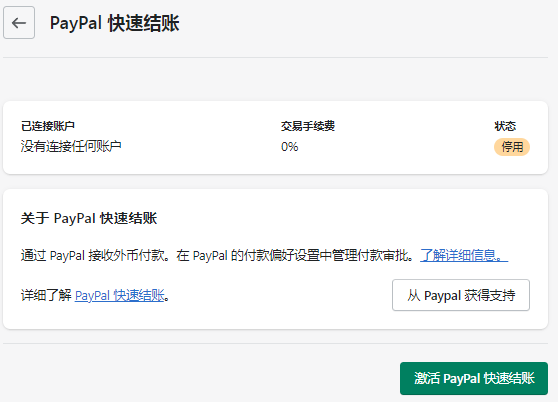Click the 交易手续费 label

pyautogui.click(x=308, y=126)
